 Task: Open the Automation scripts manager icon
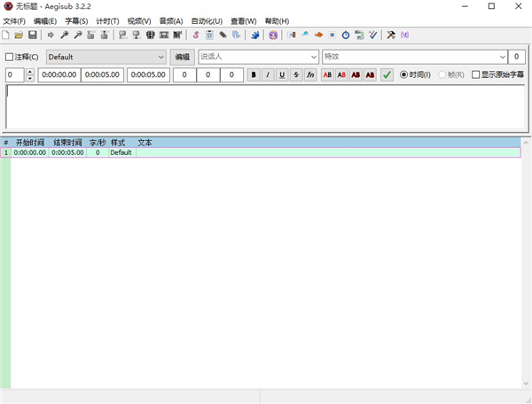(x=254, y=35)
